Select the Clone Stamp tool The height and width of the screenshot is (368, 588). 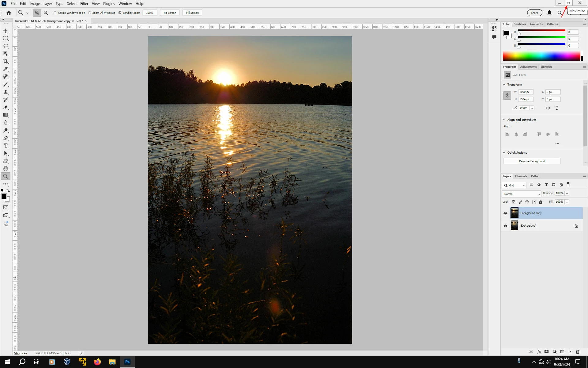6,92
